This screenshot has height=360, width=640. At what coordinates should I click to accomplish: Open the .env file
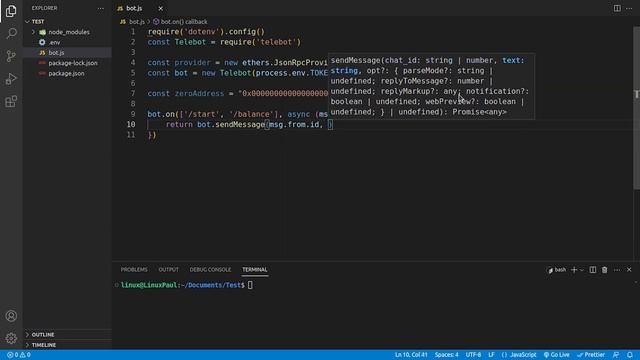point(67,42)
